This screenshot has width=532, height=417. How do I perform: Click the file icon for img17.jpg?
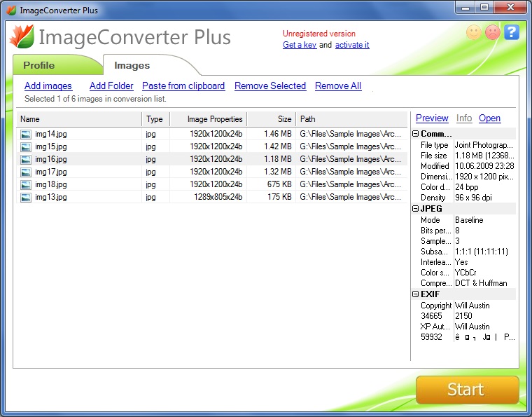click(x=26, y=172)
